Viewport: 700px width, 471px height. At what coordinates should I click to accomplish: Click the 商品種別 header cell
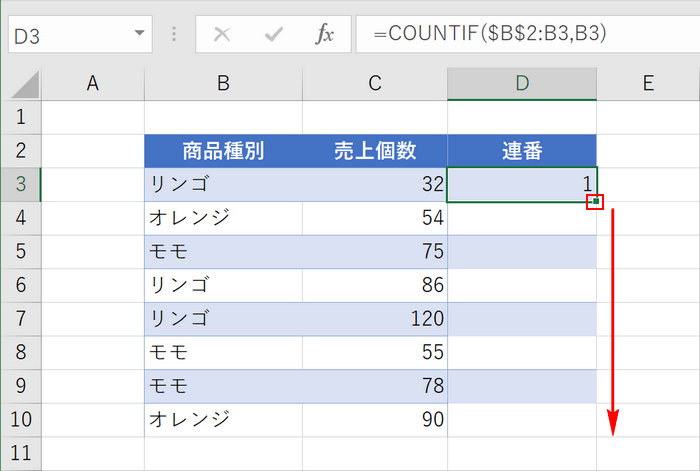[x=223, y=151]
